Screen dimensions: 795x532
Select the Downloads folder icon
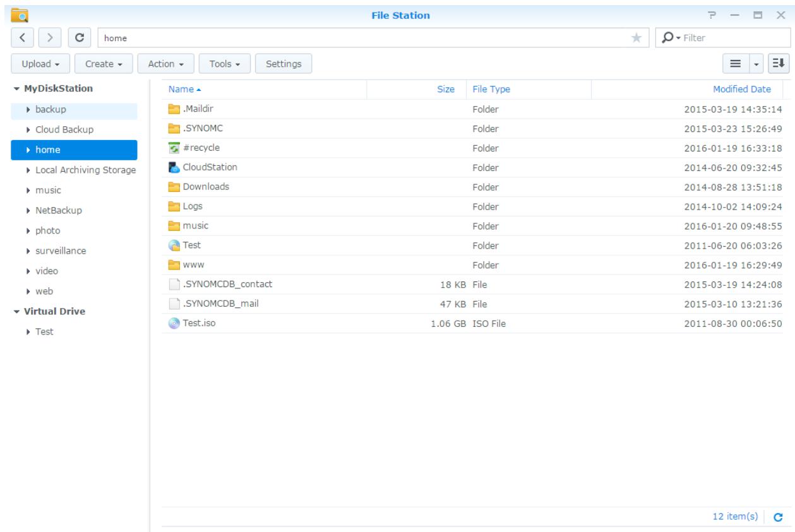click(x=174, y=187)
